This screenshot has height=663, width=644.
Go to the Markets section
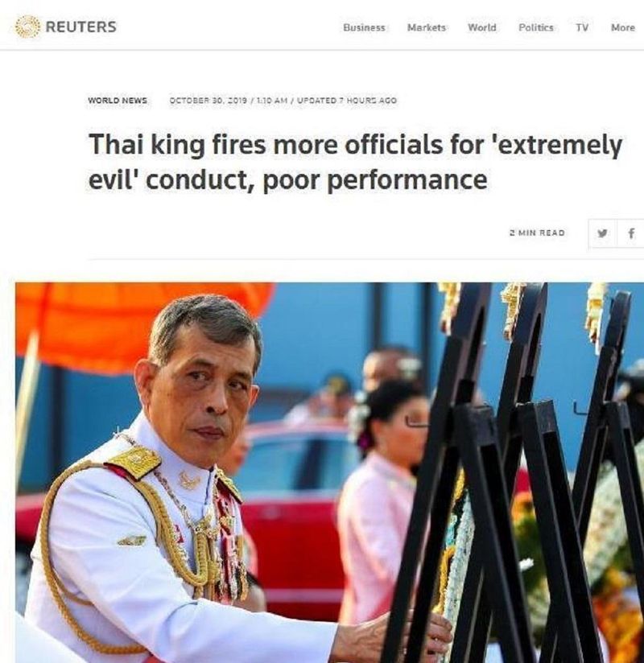tap(426, 27)
